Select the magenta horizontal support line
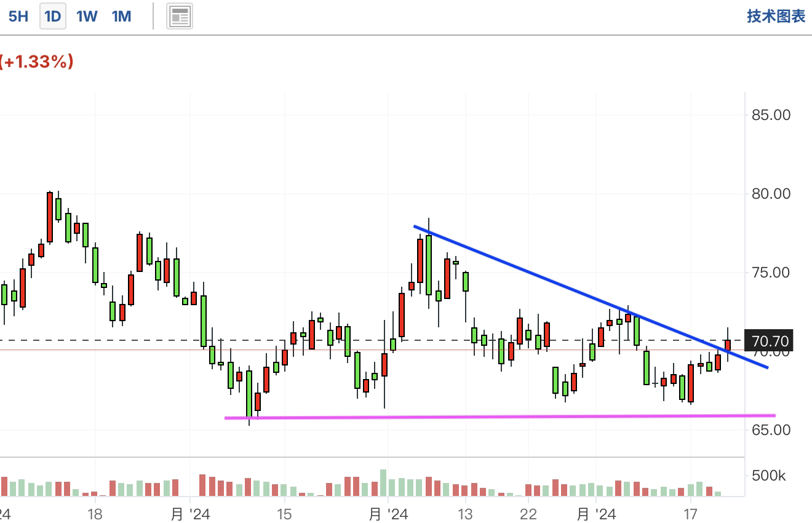 [x=500, y=417]
